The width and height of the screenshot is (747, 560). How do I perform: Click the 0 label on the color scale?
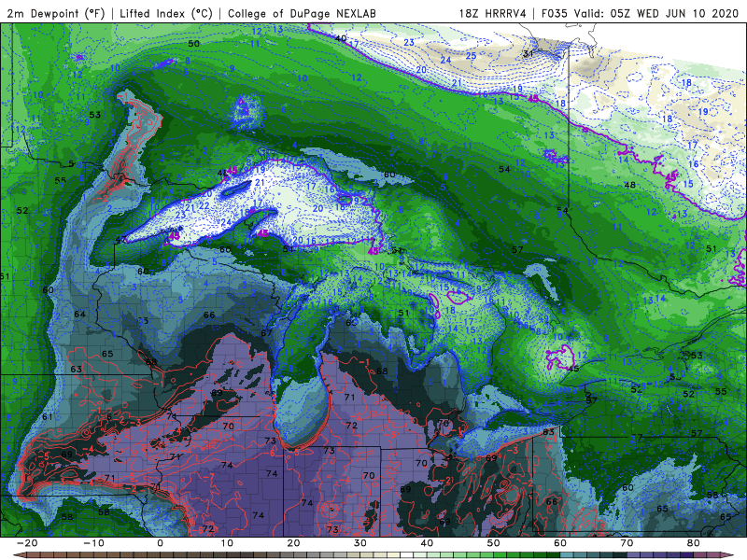pyautogui.click(x=160, y=543)
